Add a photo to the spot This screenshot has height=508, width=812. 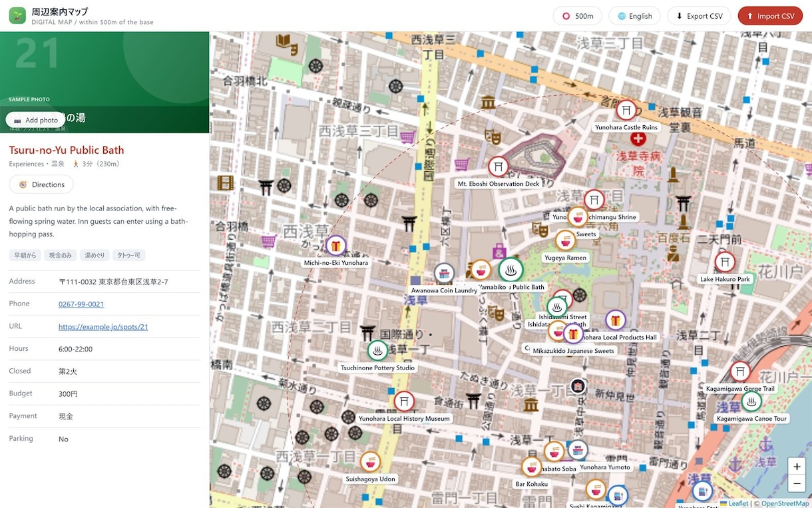coord(36,120)
